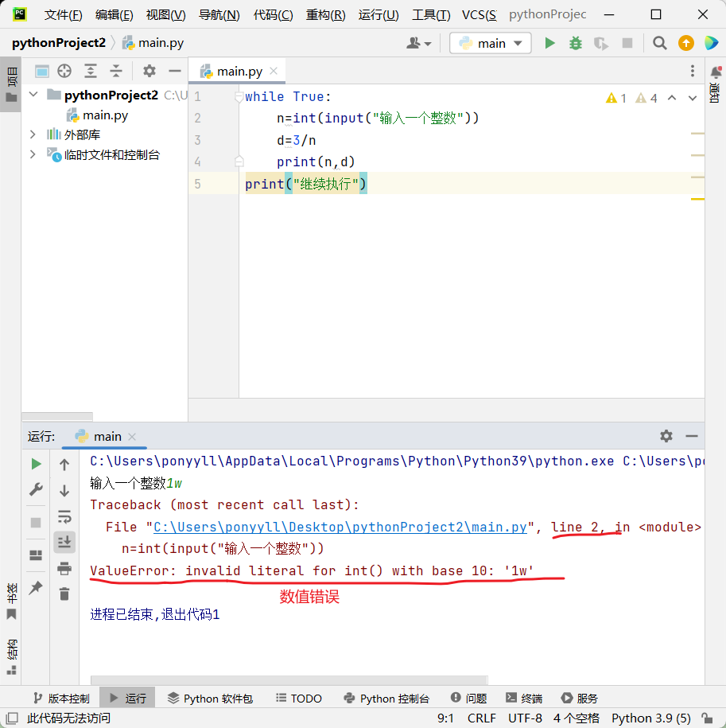Viewport: 726px width, 728px height.
Task: Toggle soft-wrap in Run console
Action: coord(64,517)
